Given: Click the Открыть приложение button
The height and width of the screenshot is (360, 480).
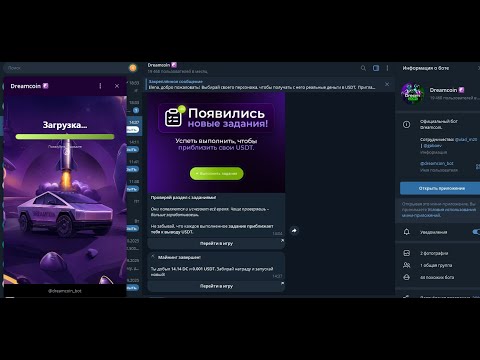Looking at the screenshot, I should click(x=440, y=188).
